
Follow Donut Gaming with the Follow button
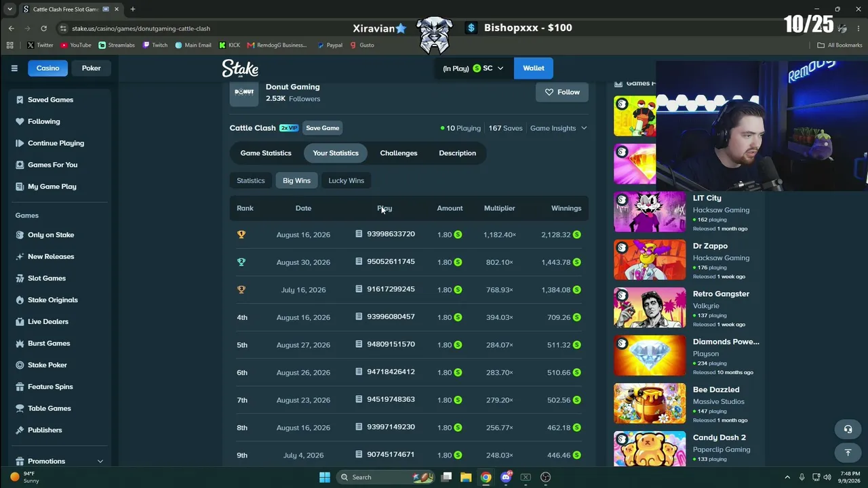pyautogui.click(x=563, y=92)
